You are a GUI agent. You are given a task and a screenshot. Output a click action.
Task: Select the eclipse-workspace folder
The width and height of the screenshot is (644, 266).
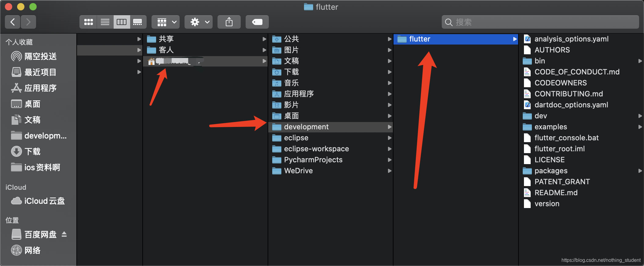331,149
